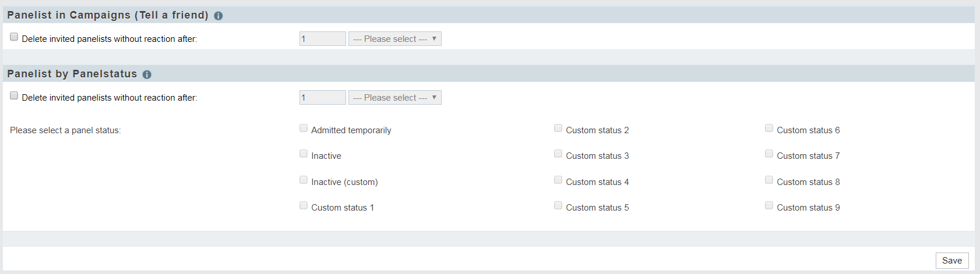Tick the Inactive status checkbox
This screenshot has height=274, width=980.
click(304, 154)
